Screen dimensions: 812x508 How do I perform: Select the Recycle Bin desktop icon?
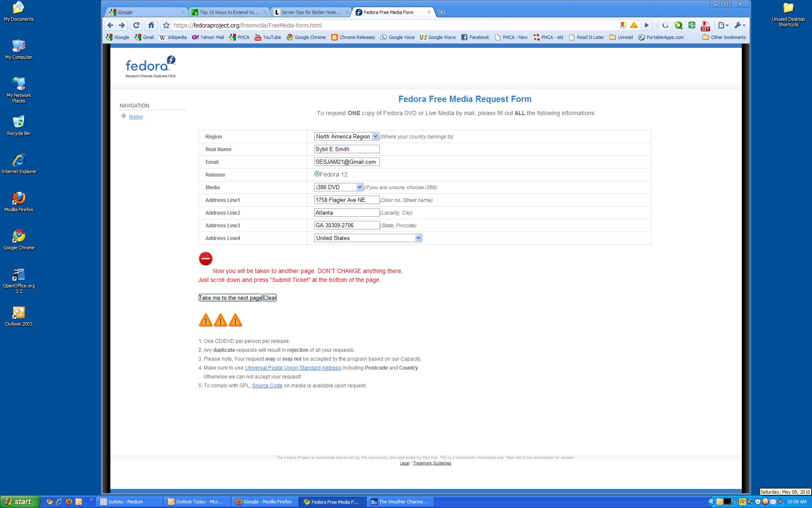(x=19, y=126)
